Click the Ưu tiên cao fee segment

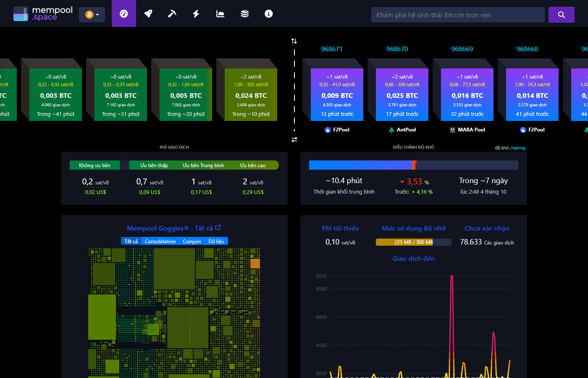(x=253, y=165)
